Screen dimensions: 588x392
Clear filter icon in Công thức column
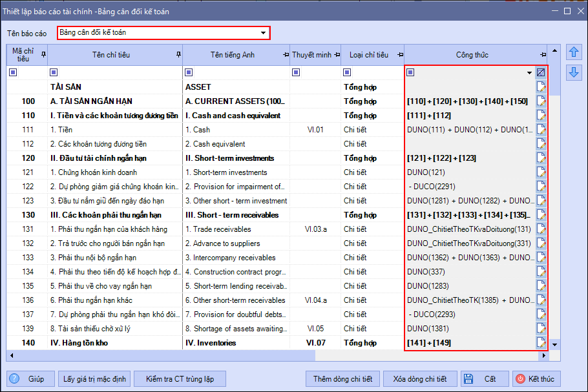541,73
